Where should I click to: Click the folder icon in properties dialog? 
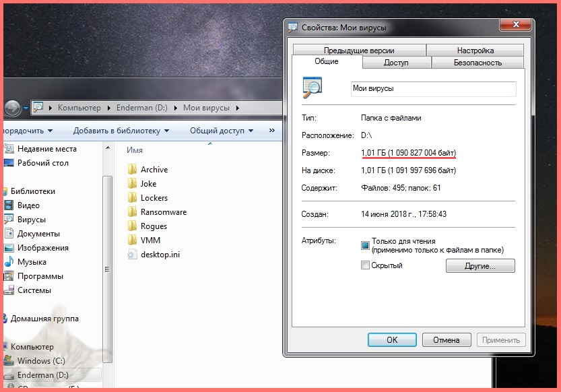click(312, 88)
